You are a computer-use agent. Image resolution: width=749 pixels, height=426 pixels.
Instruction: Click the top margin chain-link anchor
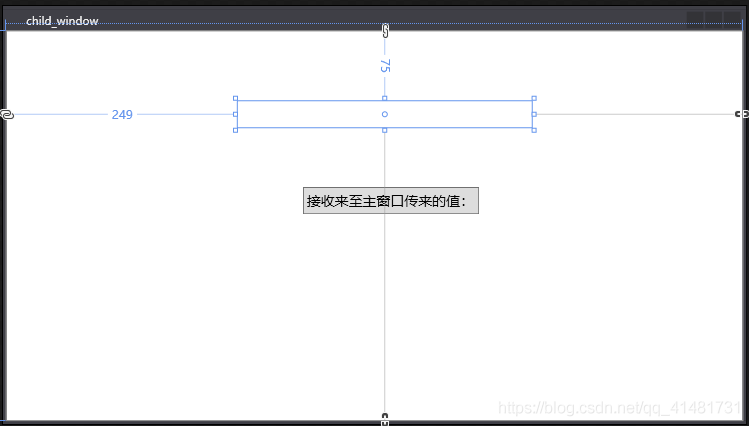pos(385,31)
